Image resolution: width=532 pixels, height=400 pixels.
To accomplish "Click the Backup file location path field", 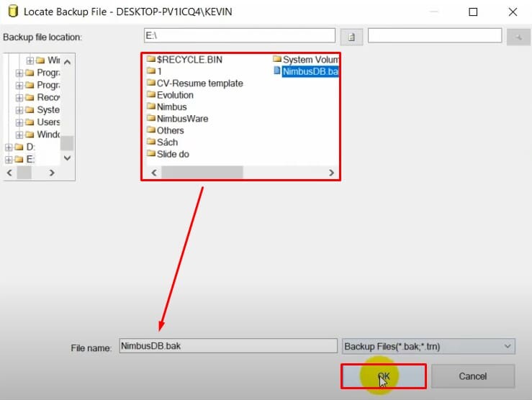I will [x=240, y=35].
